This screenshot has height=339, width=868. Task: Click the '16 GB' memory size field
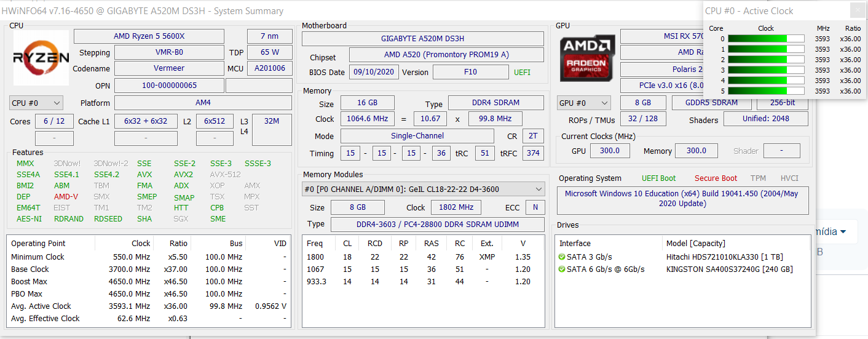point(368,103)
